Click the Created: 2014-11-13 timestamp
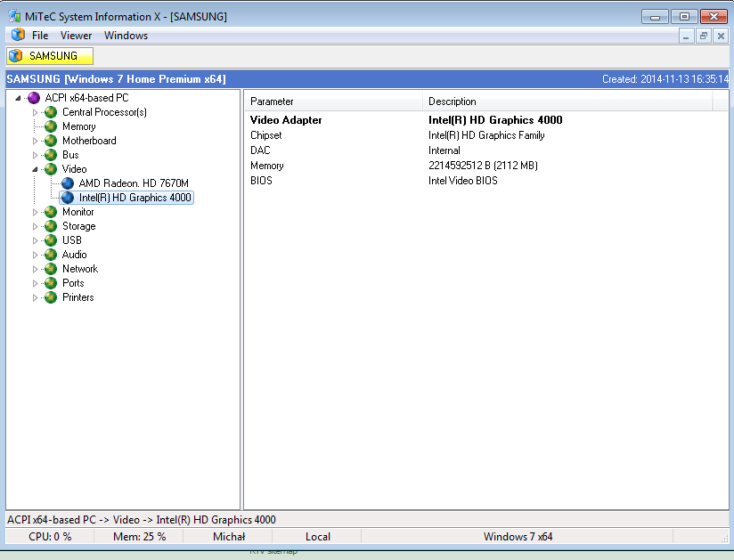Image resolution: width=734 pixels, height=560 pixels. [665, 79]
